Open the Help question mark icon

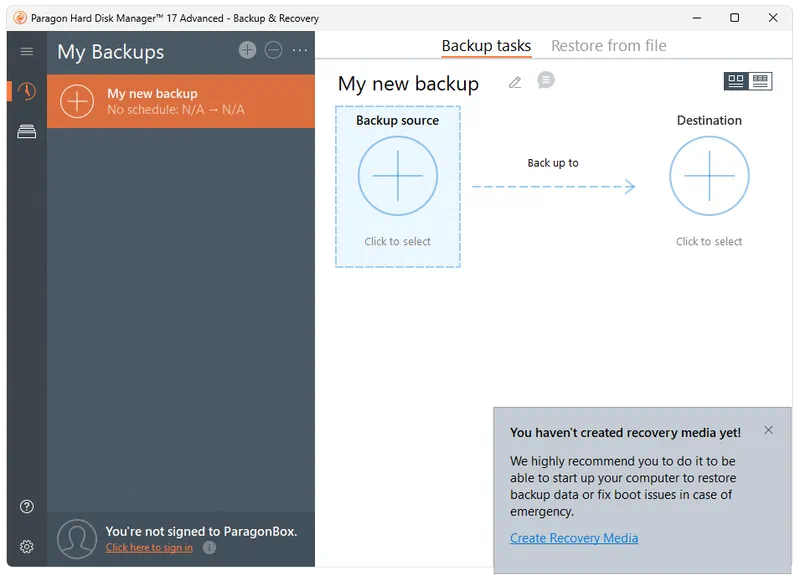coord(27,507)
